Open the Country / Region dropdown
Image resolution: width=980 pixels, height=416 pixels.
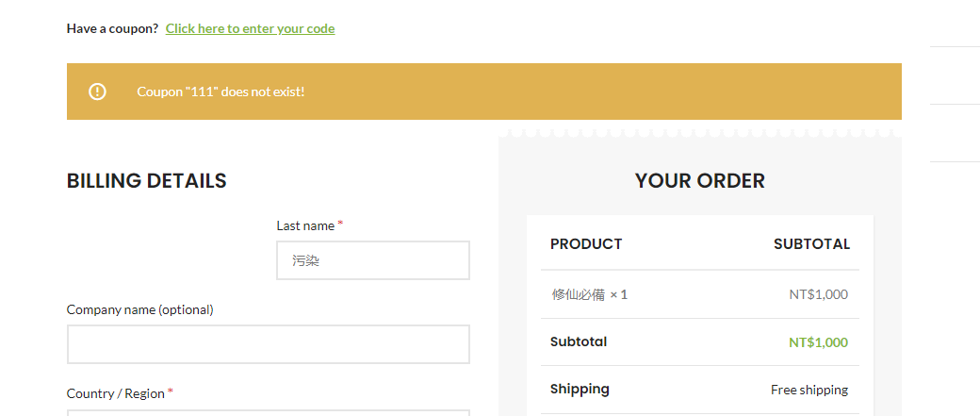(268, 412)
